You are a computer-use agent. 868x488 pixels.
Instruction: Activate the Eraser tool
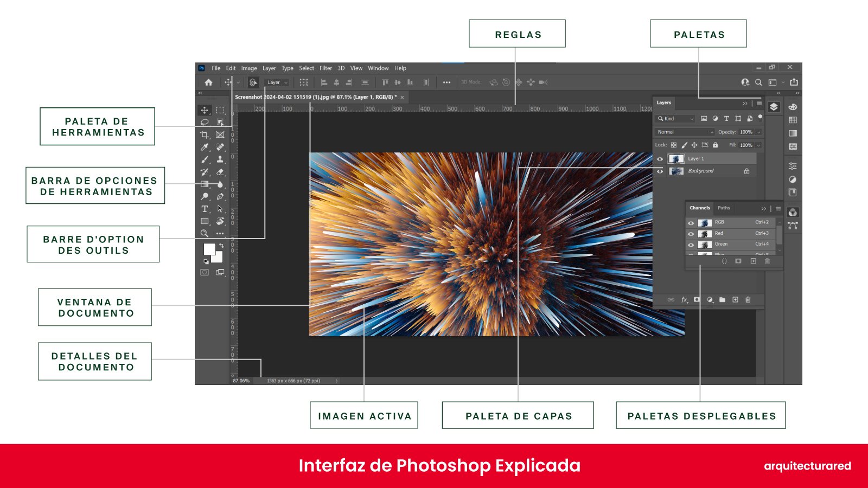click(x=220, y=172)
